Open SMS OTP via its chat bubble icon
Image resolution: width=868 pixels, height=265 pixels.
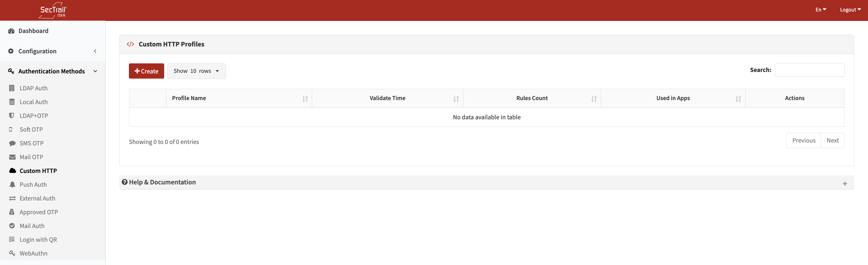coord(12,143)
